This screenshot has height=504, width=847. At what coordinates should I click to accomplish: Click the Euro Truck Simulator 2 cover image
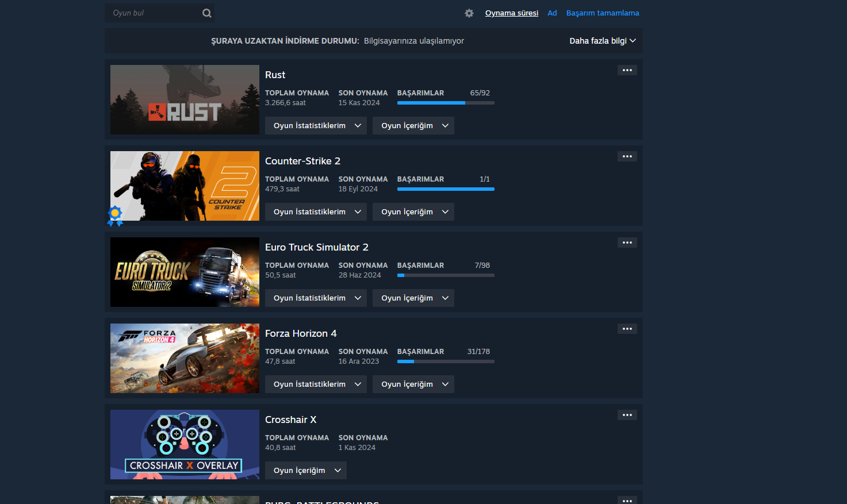pos(185,272)
